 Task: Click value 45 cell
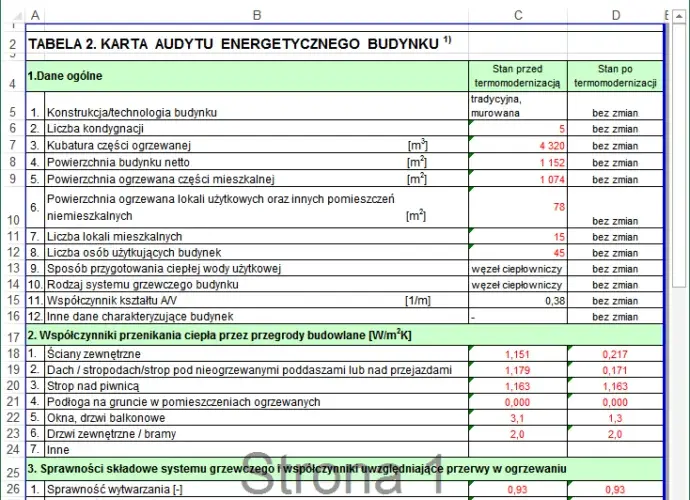pos(518,253)
